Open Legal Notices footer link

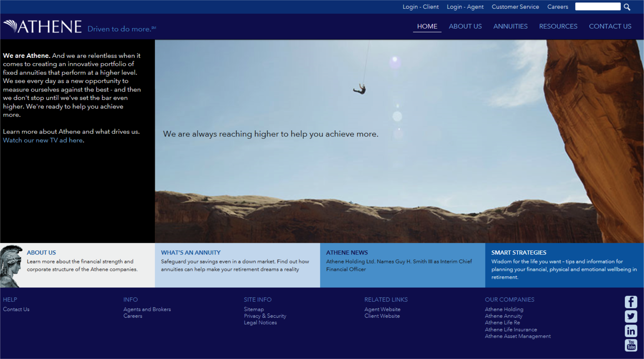pyautogui.click(x=260, y=323)
